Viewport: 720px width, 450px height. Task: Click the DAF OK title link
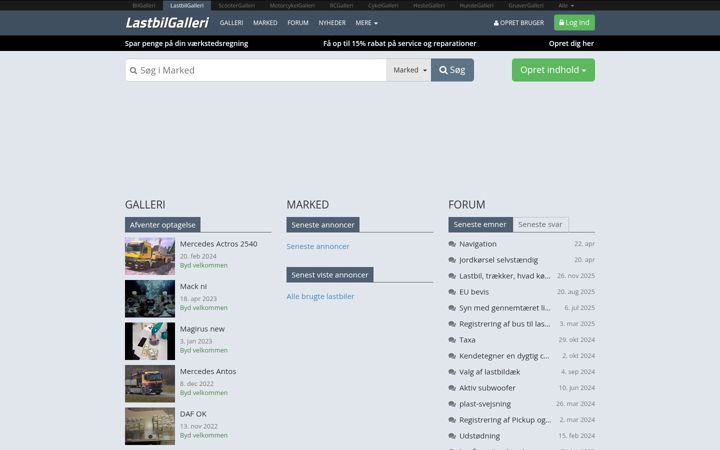(x=193, y=414)
